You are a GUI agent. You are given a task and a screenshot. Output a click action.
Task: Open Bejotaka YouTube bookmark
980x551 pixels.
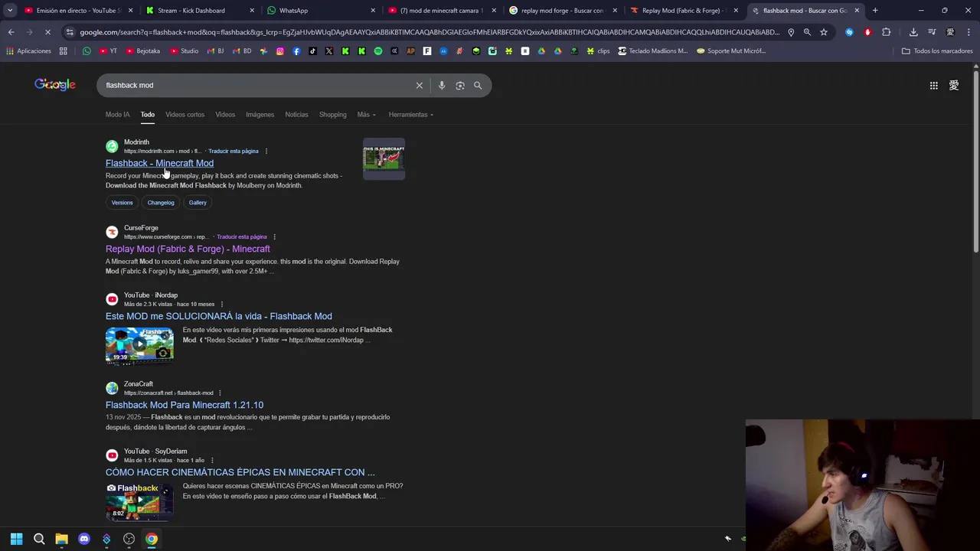[x=143, y=51]
